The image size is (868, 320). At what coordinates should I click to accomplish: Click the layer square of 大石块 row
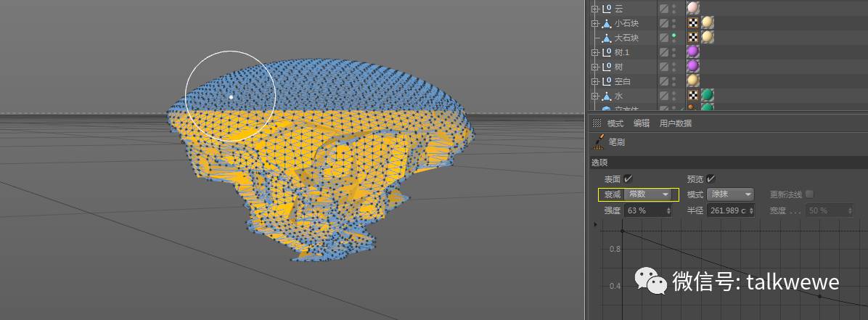tap(663, 38)
